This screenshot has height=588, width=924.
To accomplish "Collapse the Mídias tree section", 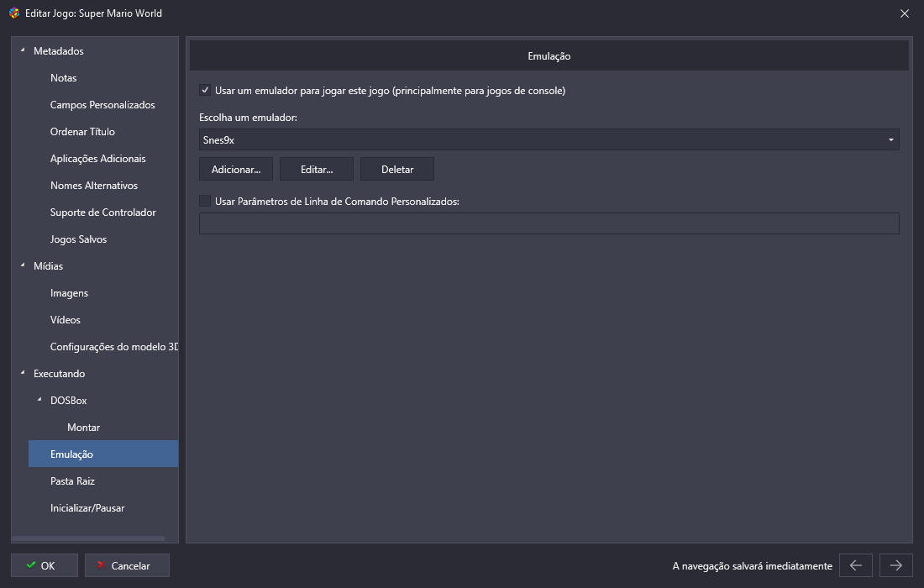I will (23, 266).
